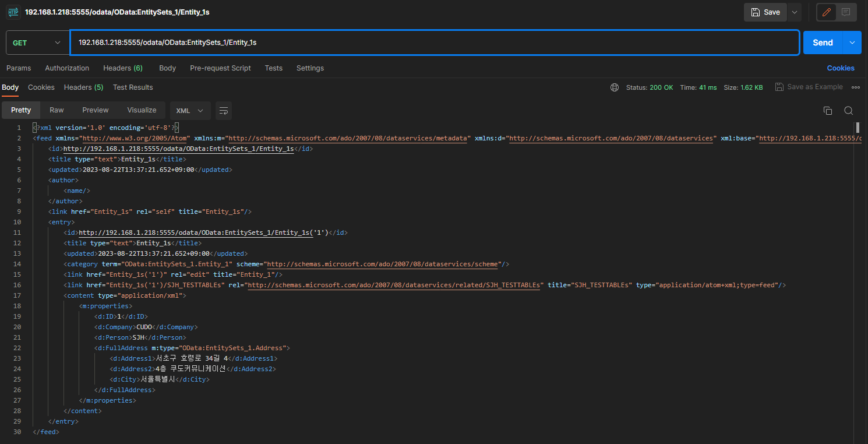The height and width of the screenshot is (444, 868).
Task: Open the XML format dropdown
Action: pyautogui.click(x=190, y=111)
